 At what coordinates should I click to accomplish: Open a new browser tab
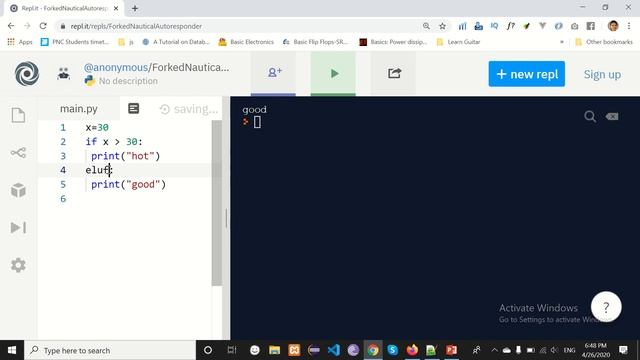point(135,8)
